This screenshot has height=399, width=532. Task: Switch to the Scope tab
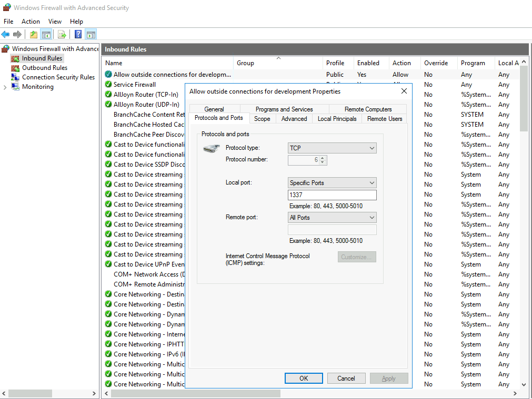coord(263,119)
